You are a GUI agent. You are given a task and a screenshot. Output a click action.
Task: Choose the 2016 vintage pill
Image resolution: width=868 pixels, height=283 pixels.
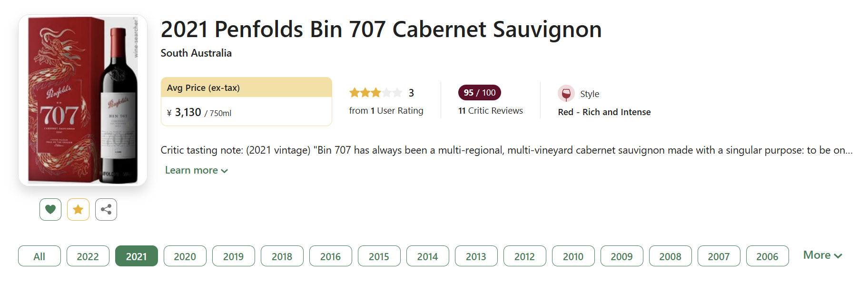[331, 256]
